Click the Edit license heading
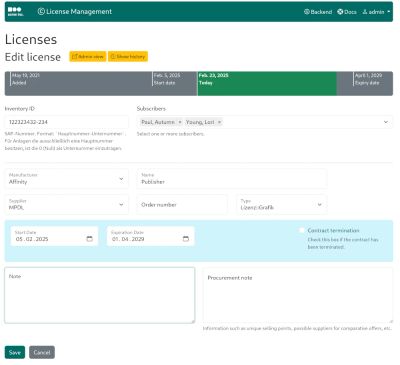This screenshot has height=365, width=400. [x=33, y=57]
